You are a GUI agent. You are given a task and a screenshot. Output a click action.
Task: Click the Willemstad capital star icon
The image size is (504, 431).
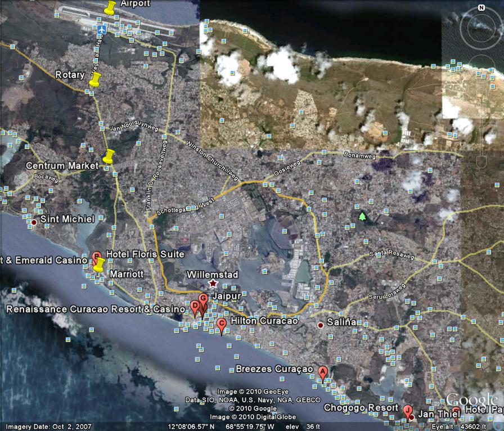(213, 284)
